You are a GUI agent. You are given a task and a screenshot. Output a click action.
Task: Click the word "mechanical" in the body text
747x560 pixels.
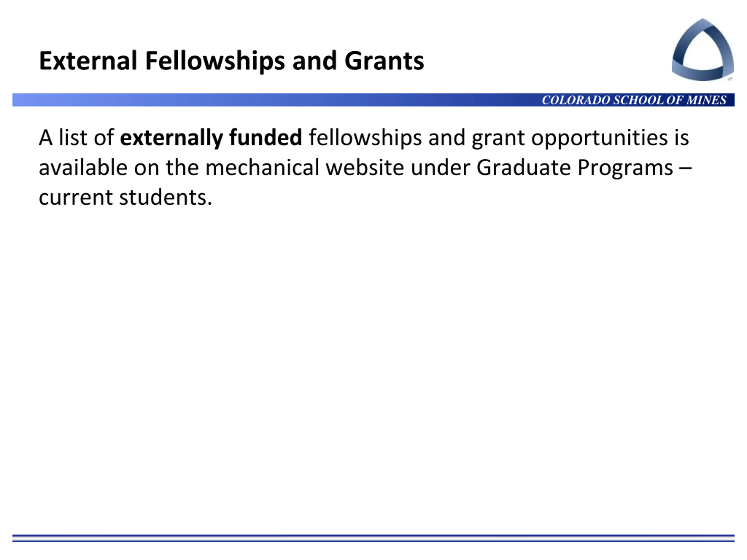click(x=262, y=168)
